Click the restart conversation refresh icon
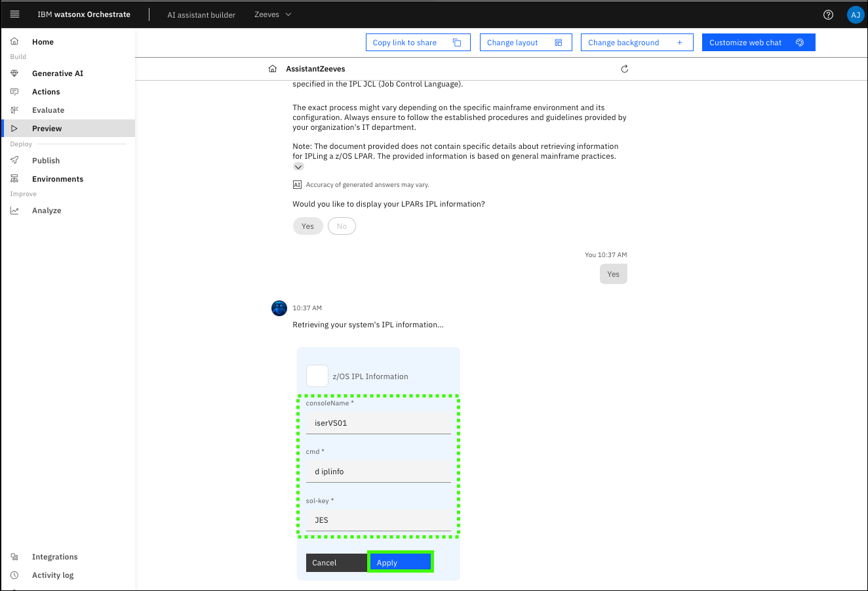The image size is (868, 591). click(x=624, y=69)
